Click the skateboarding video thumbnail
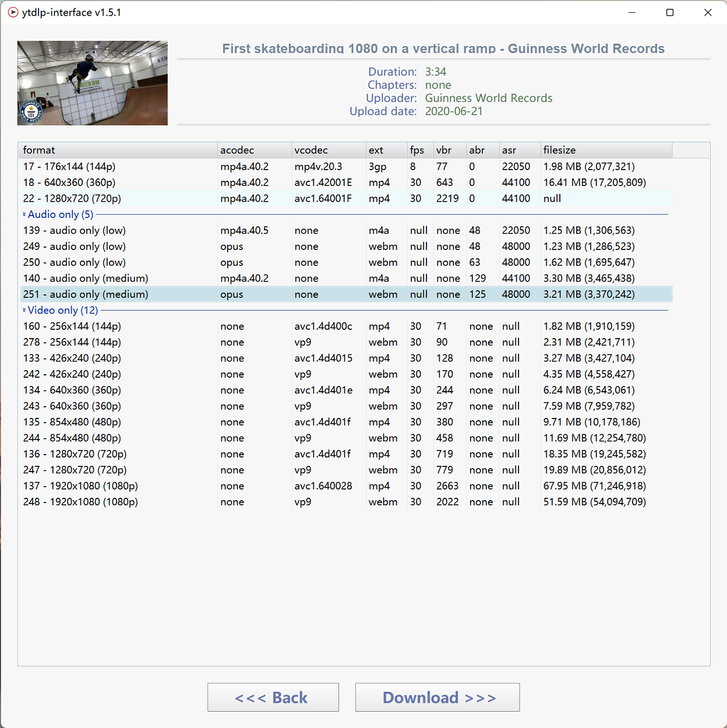The height and width of the screenshot is (728, 727). (93, 83)
